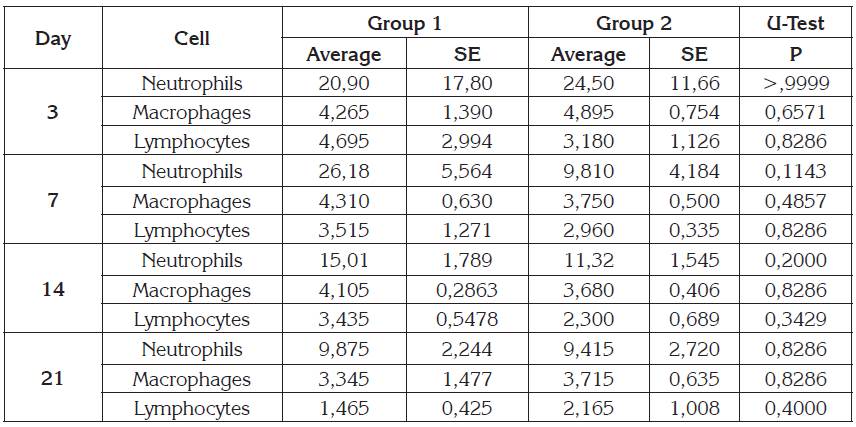The width and height of the screenshot is (856, 427).
Task: Select the U-Test header cell
Action: (x=797, y=23)
